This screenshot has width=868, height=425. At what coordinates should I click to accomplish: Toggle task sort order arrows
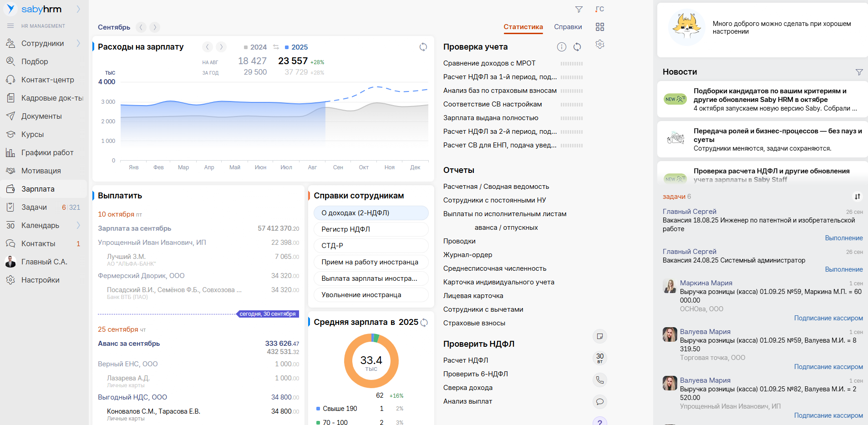(857, 197)
